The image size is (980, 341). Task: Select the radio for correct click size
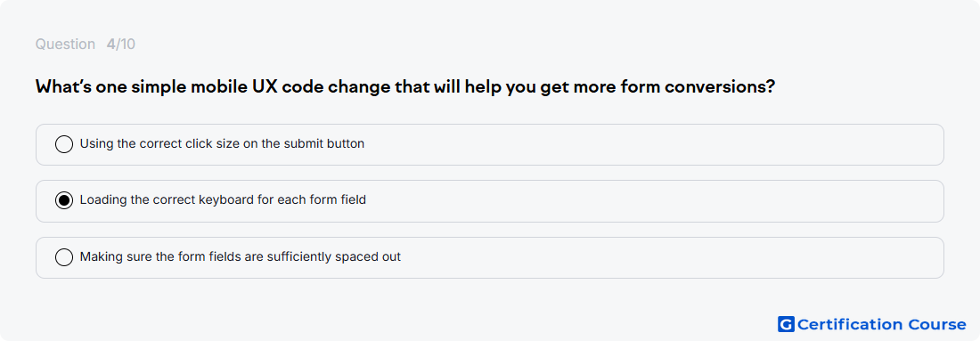[64, 144]
